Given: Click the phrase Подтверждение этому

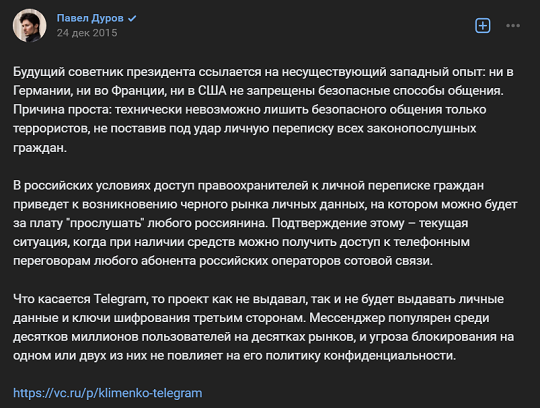Looking at the screenshot, I should point(338,223).
